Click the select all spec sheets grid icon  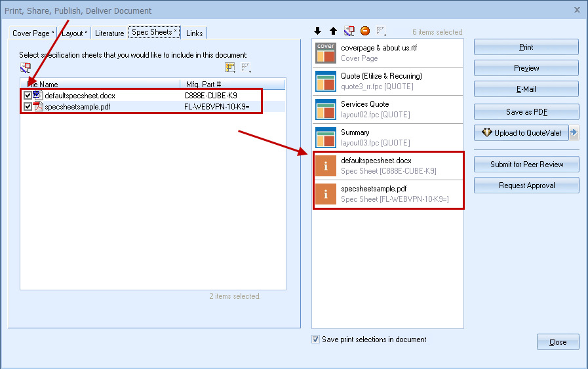[x=230, y=68]
